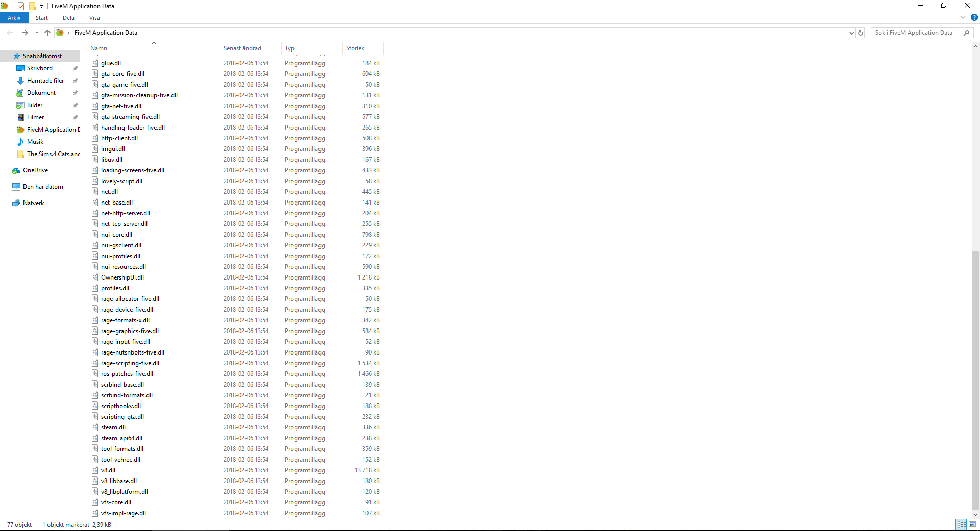The height and width of the screenshot is (531, 980).
Task: Open the quick access toolbar customize dropdown
Action: [42, 6]
